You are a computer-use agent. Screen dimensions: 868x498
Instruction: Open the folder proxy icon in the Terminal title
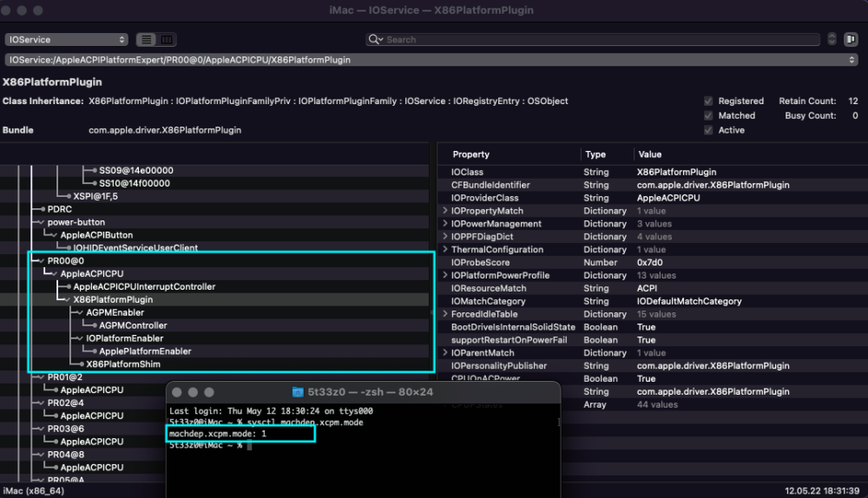[298, 392]
